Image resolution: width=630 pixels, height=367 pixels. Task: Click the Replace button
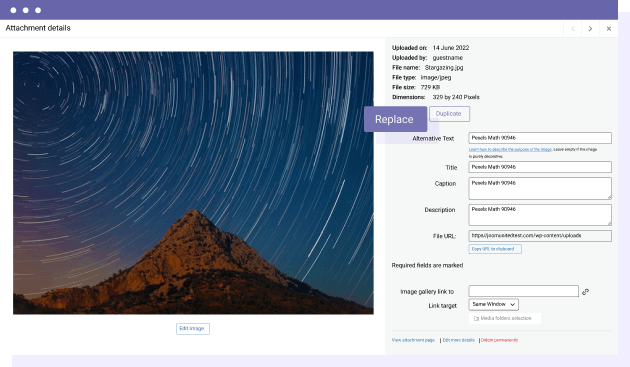point(395,119)
